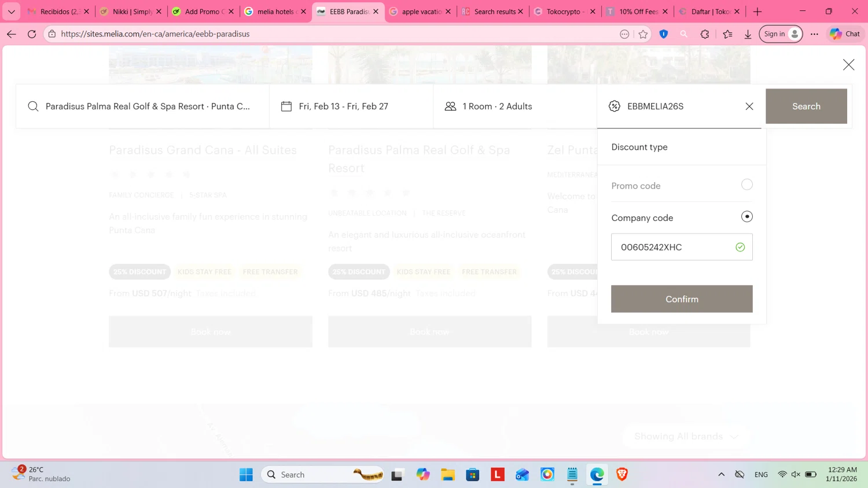Screen dimensions: 868x488
Task: Switch to the Nikki | Simply tab
Action: click(131, 12)
